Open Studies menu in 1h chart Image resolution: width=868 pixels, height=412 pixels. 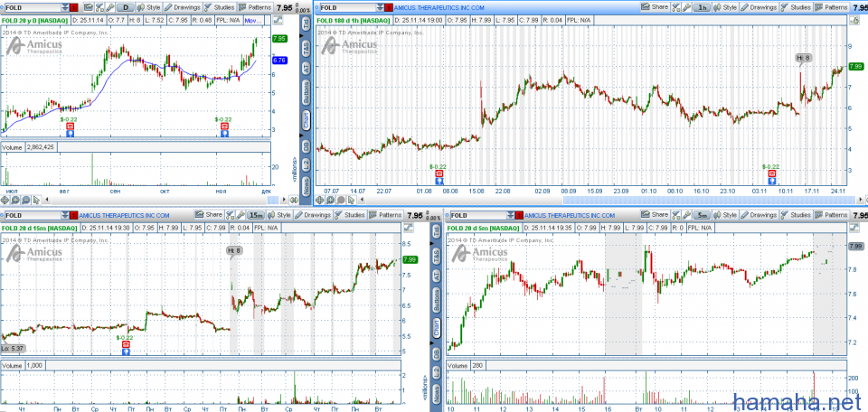point(797,7)
